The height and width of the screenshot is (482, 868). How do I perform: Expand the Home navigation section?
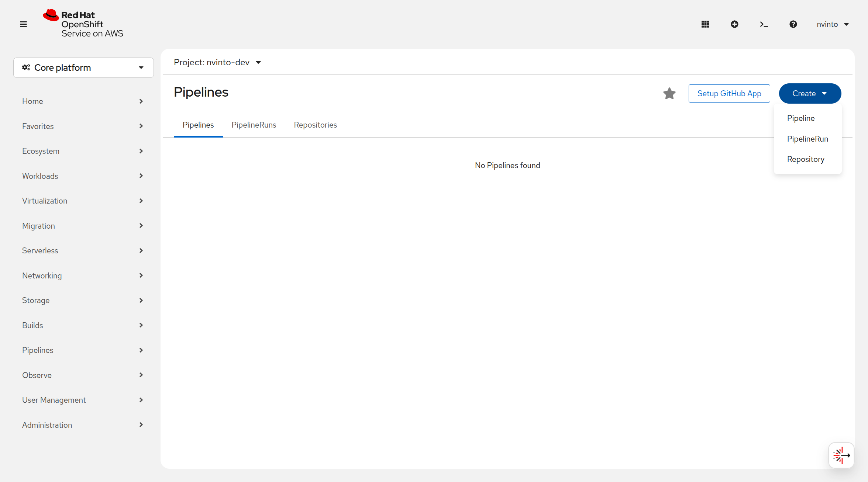coord(83,101)
